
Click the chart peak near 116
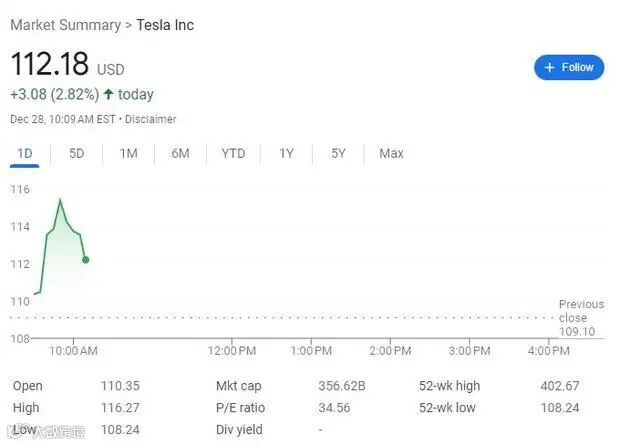click(60, 200)
